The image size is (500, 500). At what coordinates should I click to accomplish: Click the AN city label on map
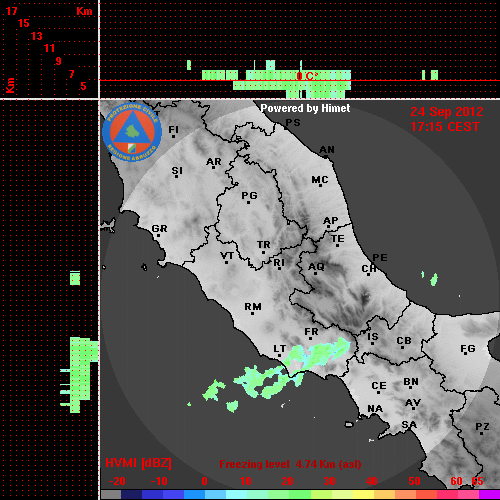tap(327, 150)
